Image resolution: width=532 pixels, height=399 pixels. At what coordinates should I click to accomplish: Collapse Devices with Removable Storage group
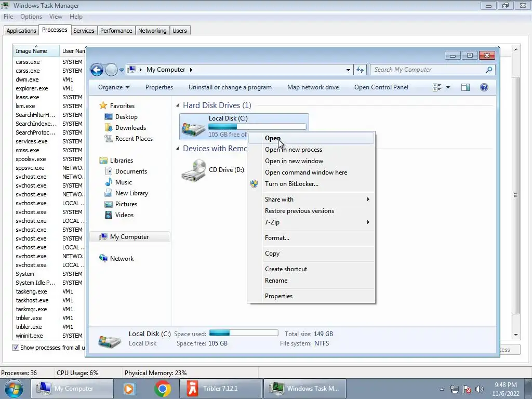(x=178, y=149)
